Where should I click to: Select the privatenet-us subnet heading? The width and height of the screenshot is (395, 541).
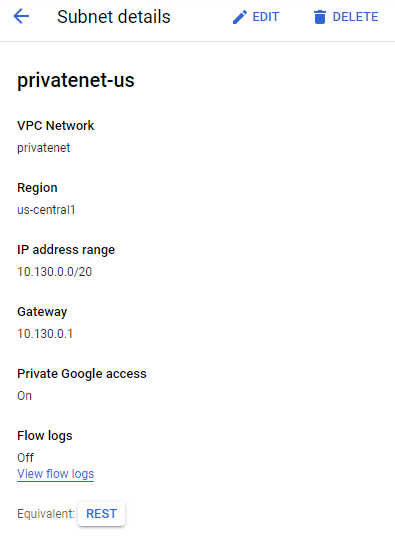pos(76,80)
